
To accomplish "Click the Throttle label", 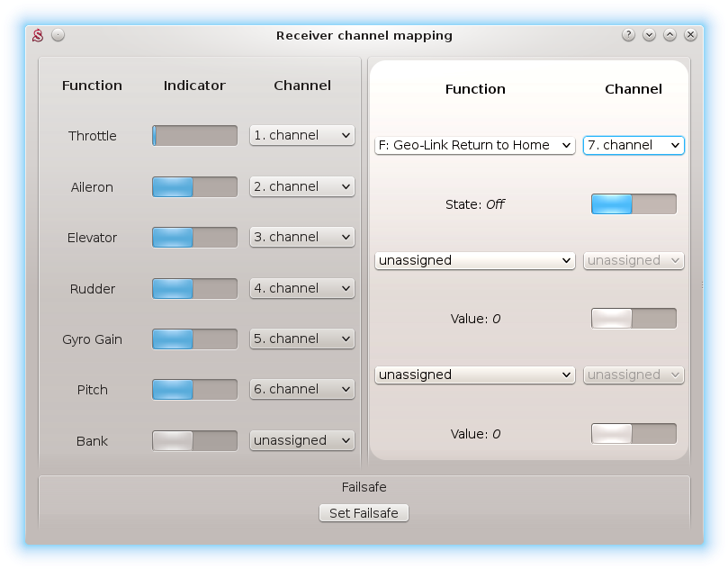I will [93, 136].
